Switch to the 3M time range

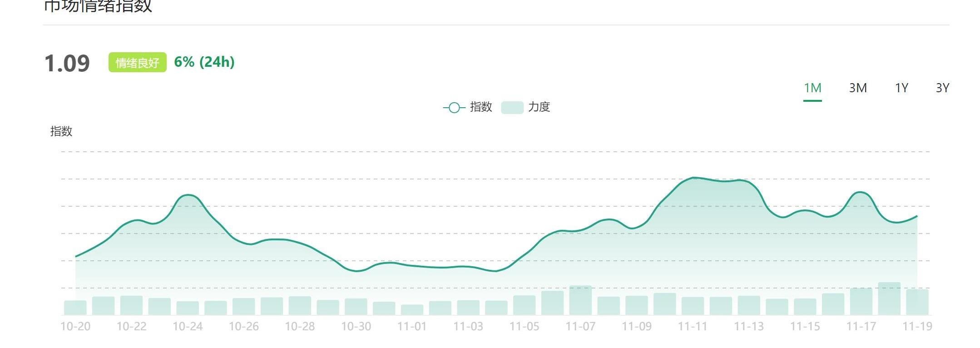858,88
